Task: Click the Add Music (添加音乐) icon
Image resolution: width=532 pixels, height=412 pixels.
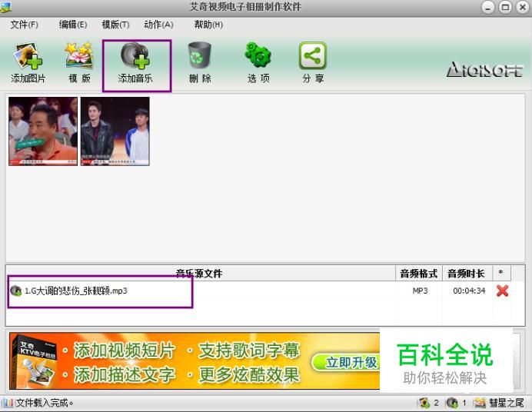Action: (136, 56)
